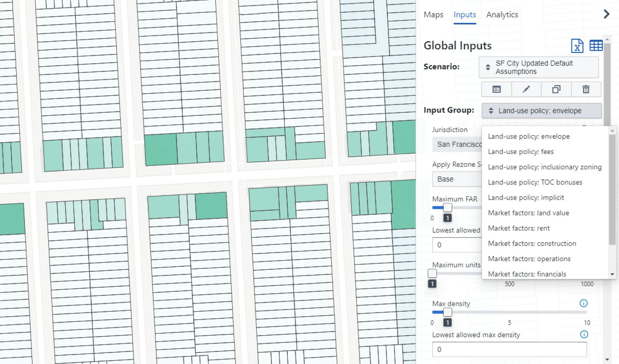
Task: Open the blue table grid view icon
Action: pos(596,46)
